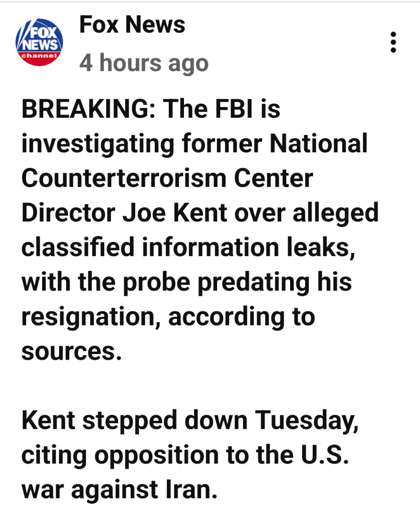Screen dimensions: 420x513
Task: Click the "4 hours ago" timestamp
Action: pyautogui.click(x=144, y=63)
